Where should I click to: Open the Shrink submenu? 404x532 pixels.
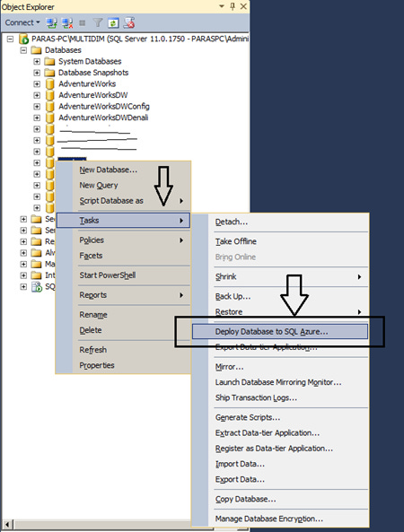pos(280,277)
